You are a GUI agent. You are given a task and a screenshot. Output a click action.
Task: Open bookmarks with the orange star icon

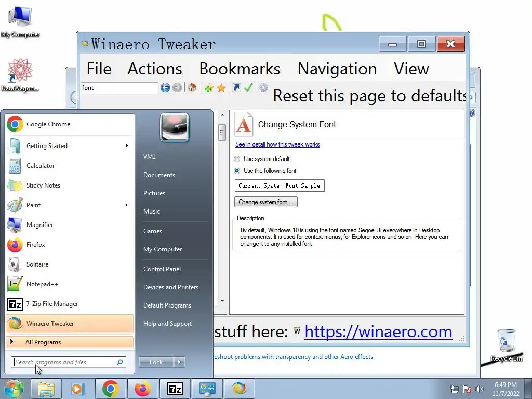click(x=221, y=88)
